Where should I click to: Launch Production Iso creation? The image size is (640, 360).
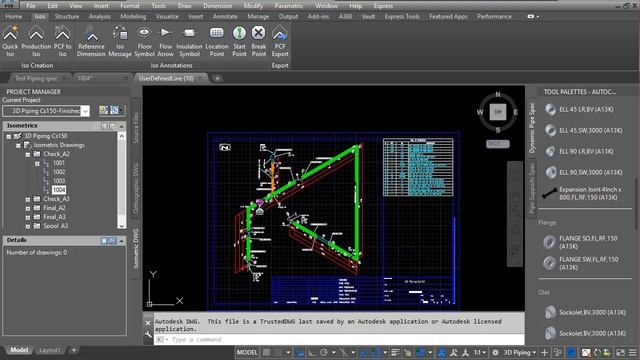(36, 41)
